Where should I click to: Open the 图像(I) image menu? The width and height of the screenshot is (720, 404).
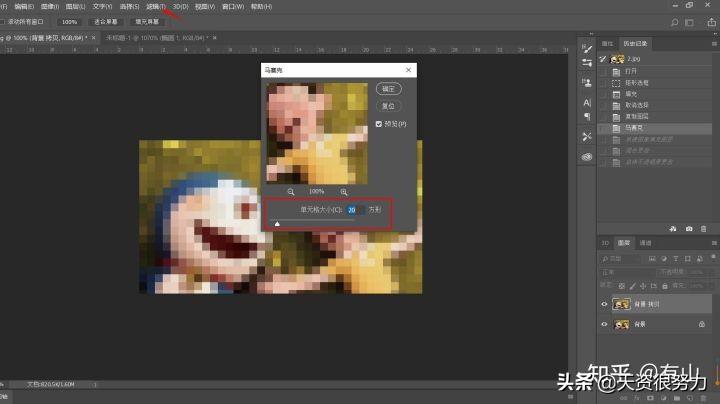[x=50, y=6]
